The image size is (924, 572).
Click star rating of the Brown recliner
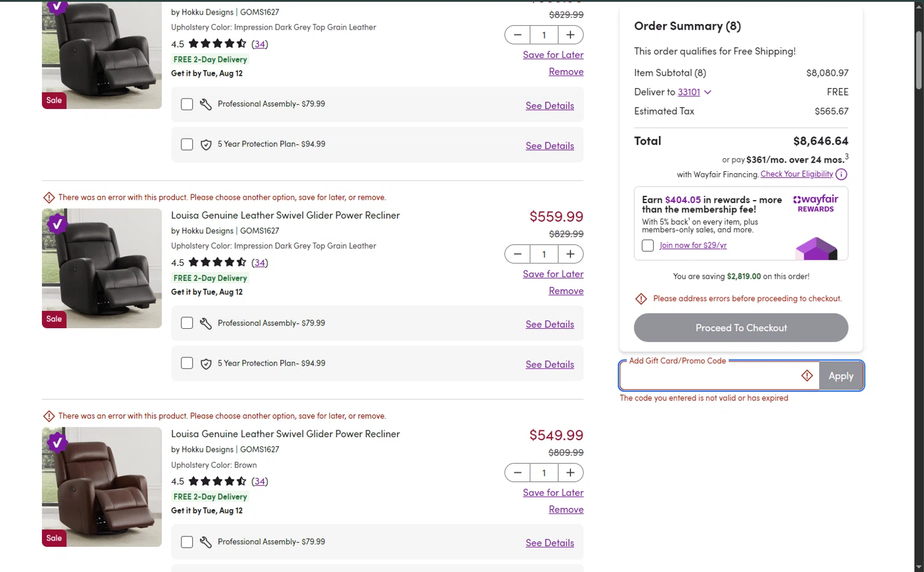[x=217, y=481]
